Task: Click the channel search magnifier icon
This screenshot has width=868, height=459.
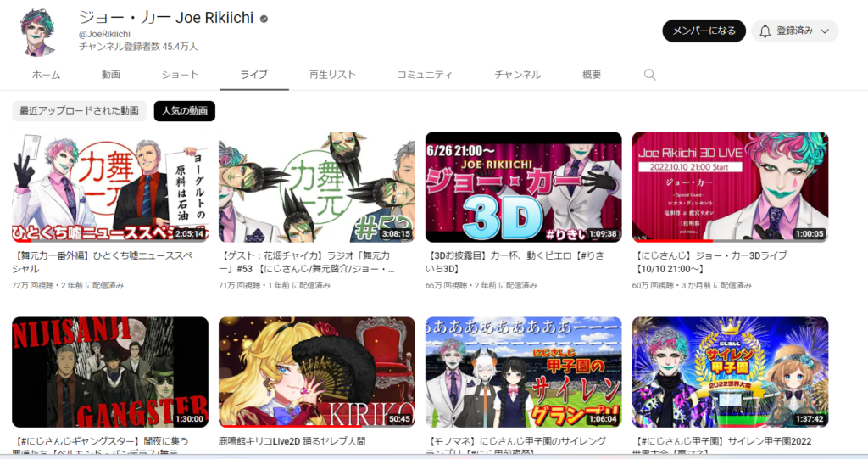Action: [x=650, y=75]
